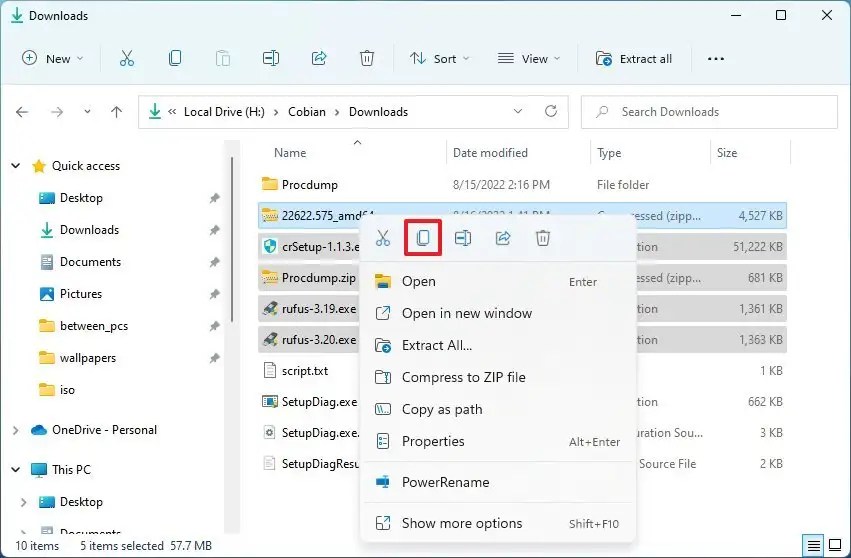Go forward with the right arrow
This screenshot has height=558, width=851.
56,112
